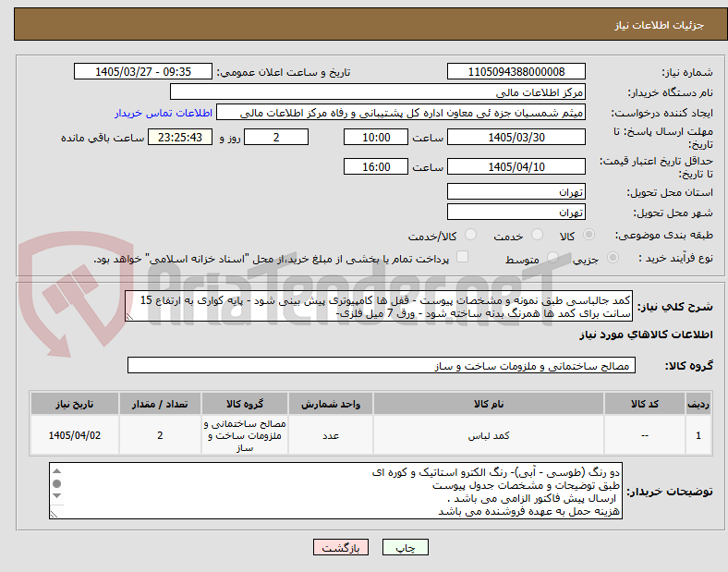The width and height of the screenshot is (728, 572).
Task: Toggle the اسناد خزانه اسلامی payment checkbox
Action: pyautogui.click(x=463, y=257)
